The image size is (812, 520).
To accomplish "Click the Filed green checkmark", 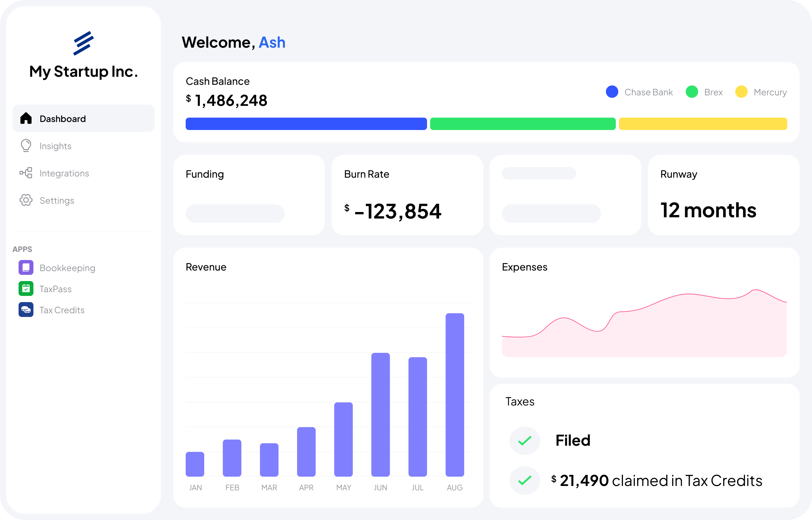I will (525, 441).
